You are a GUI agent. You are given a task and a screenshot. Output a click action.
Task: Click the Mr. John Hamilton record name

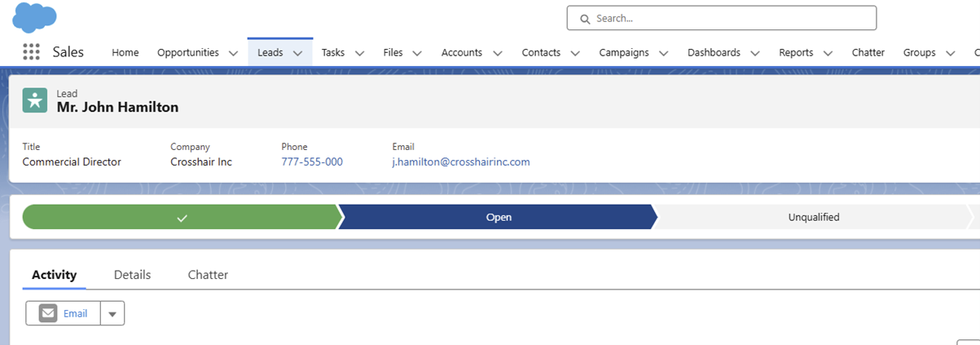(x=117, y=107)
